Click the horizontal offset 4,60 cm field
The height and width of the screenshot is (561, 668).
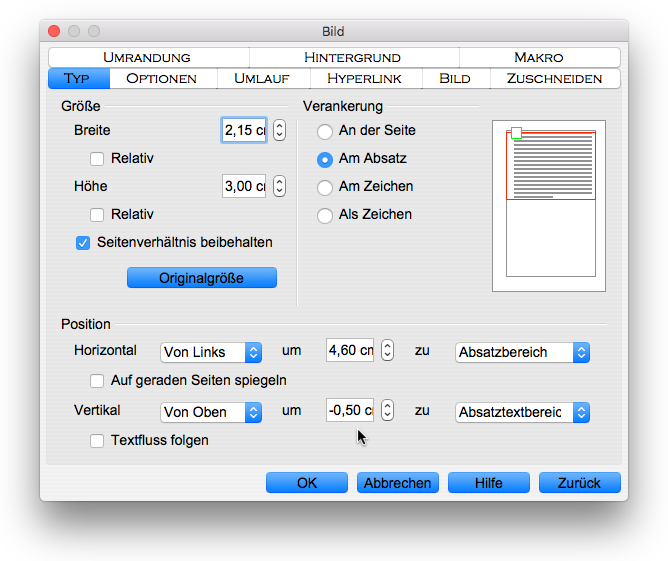point(350,350)
